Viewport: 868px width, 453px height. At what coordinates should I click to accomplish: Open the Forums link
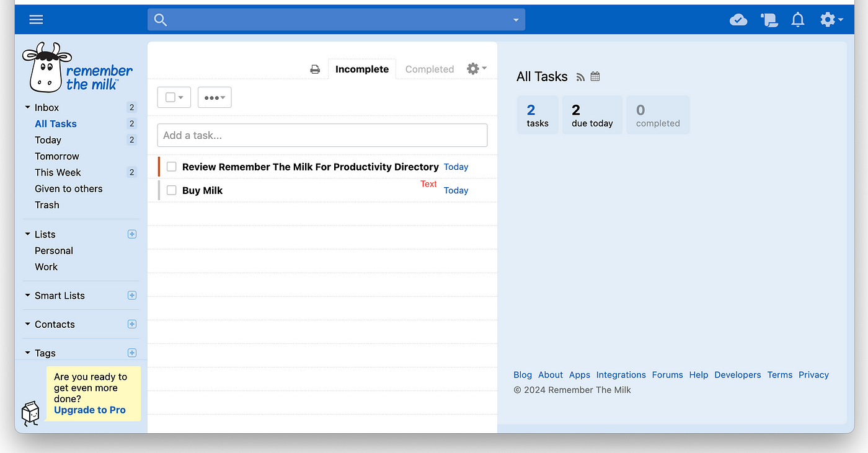[668, 375]
